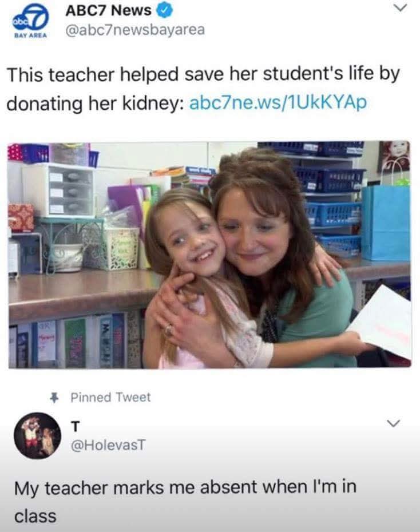Open the teacher and student photo

[209, 255]
